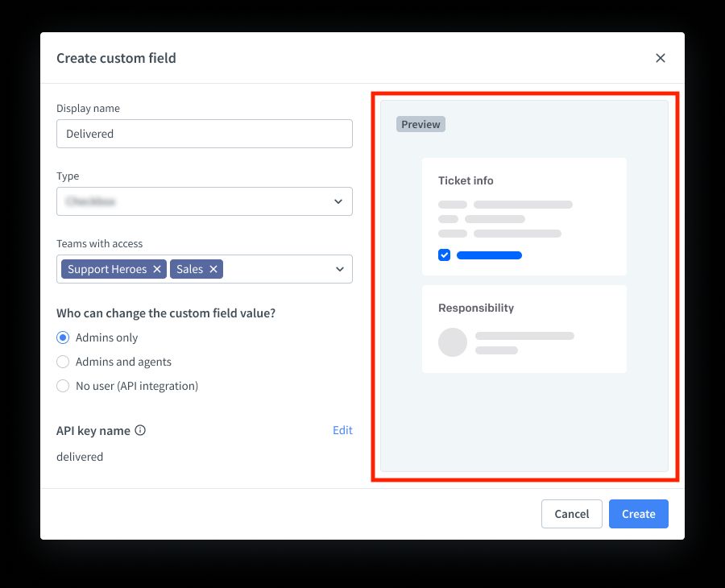Viewport: 725px width, 588px height.
Task: Click the 'Teams with access' field label
Action: click(99, 243)
